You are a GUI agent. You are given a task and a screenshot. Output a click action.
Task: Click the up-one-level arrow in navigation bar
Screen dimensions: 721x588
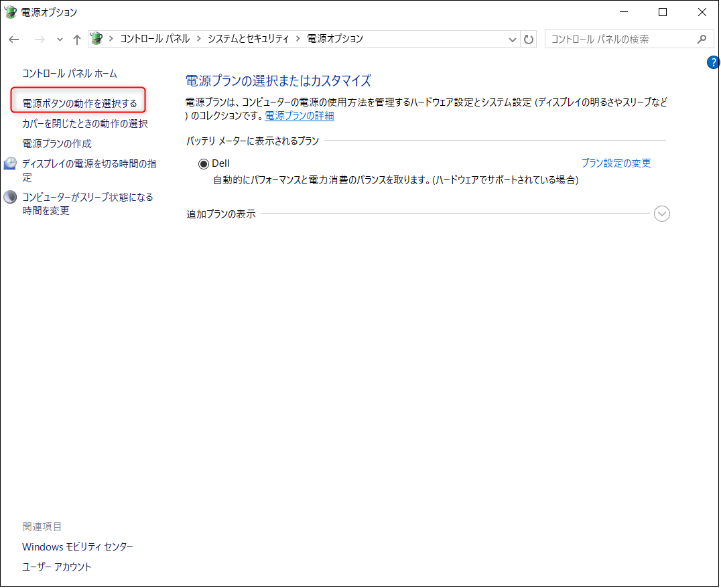click(76, 39)
